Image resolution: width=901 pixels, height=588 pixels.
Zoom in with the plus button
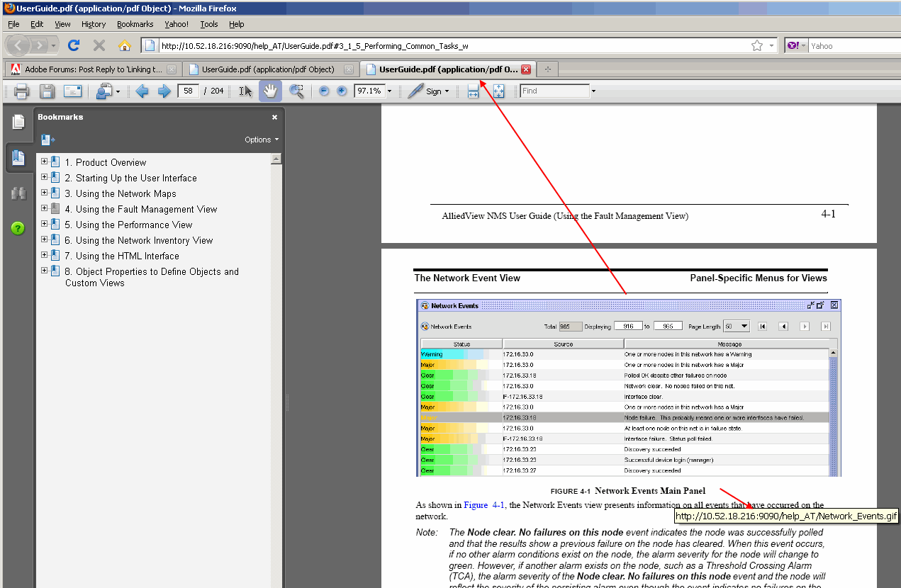[342, 91]
